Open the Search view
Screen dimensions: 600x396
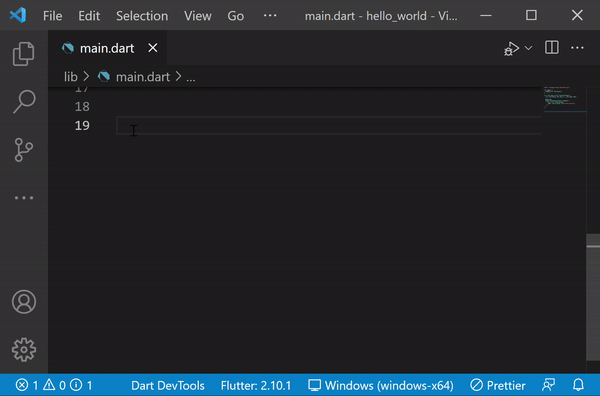point(24,102)
